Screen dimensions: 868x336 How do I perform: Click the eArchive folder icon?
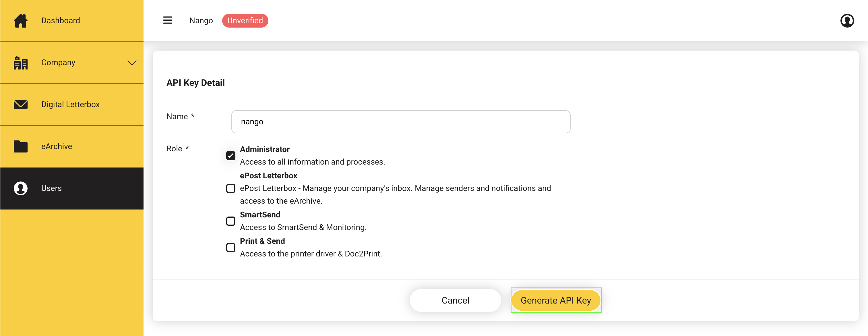point(21,146)
